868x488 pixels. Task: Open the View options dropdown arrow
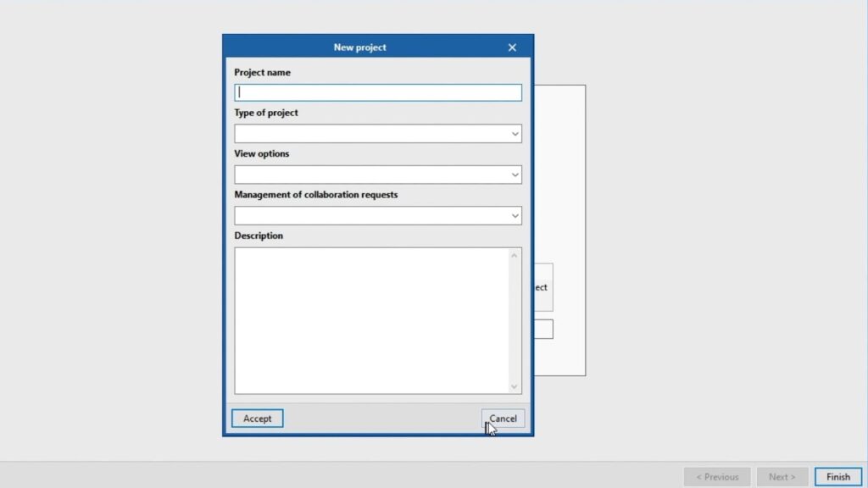click(515, 175)
